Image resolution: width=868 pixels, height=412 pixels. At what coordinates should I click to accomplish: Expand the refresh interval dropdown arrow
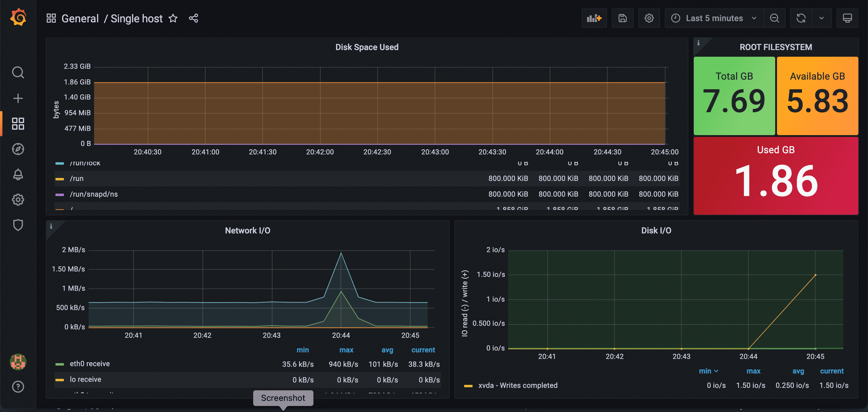821,18
